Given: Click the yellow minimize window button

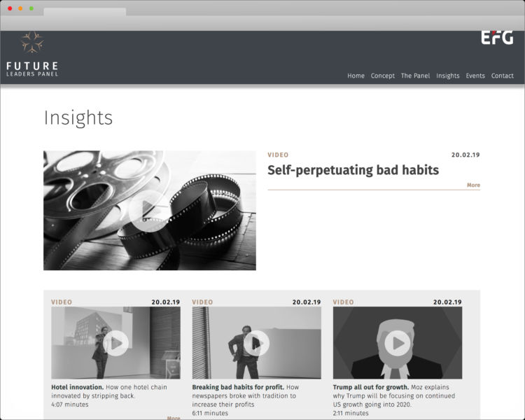Looking at the screenshot, I should coord(20,8).
